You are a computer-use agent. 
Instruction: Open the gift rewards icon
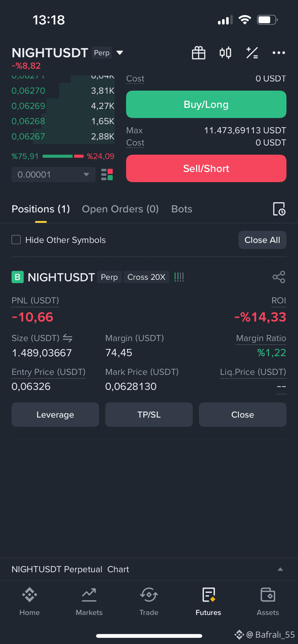(x=198, y=53)
